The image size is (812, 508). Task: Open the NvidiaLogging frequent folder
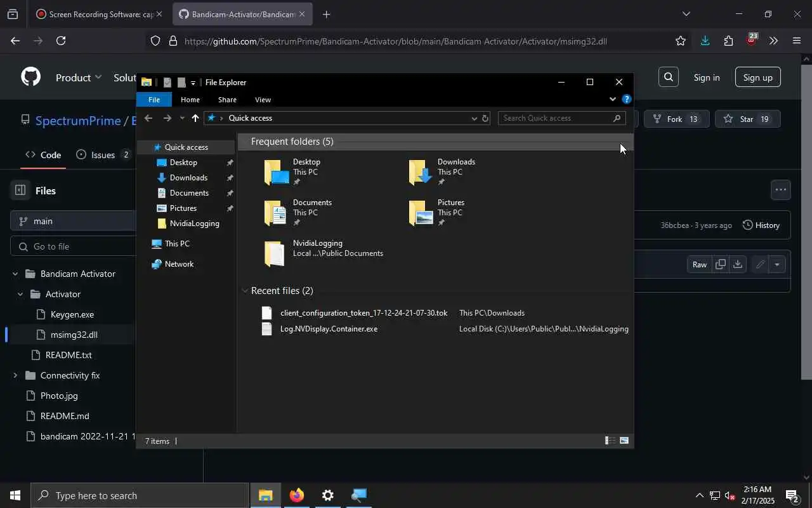tap(324, 253)
